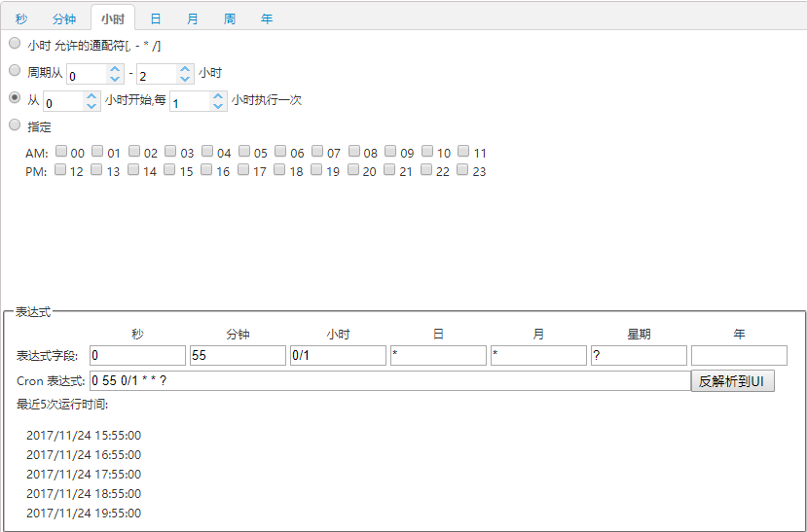Click the 小时 expression field showing 0/1
The height and width of the screenshot is (532, 807).
[338, 356]
